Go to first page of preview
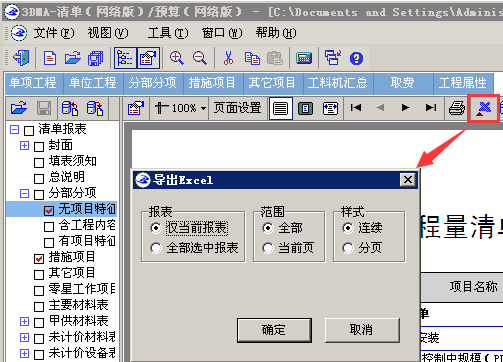This screenshot has height=362, width=503. [x=356, y=108]
